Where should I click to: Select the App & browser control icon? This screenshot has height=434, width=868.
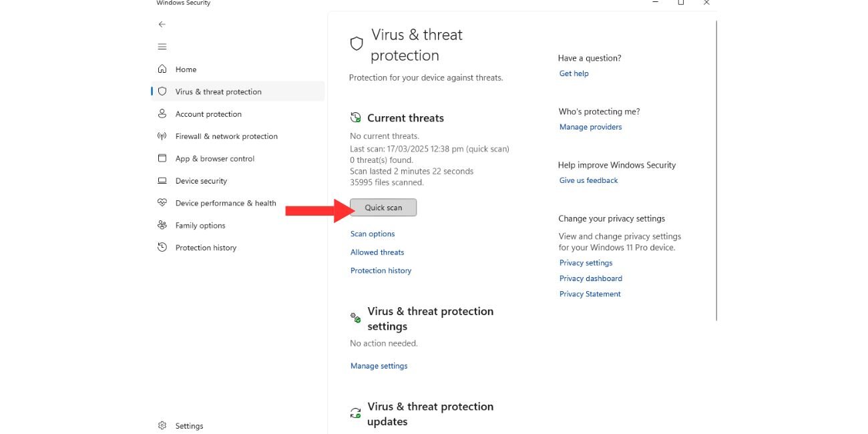pyautogui.click(x=162, y=158)
